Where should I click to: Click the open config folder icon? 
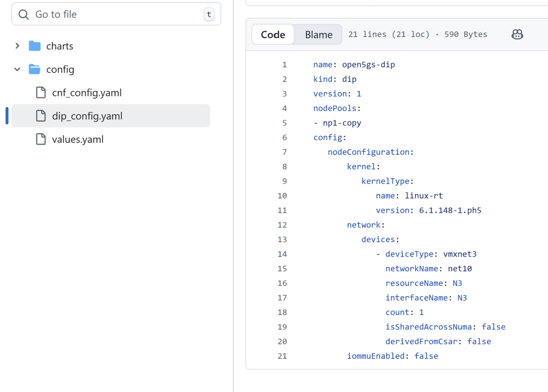tap(35, 70)
